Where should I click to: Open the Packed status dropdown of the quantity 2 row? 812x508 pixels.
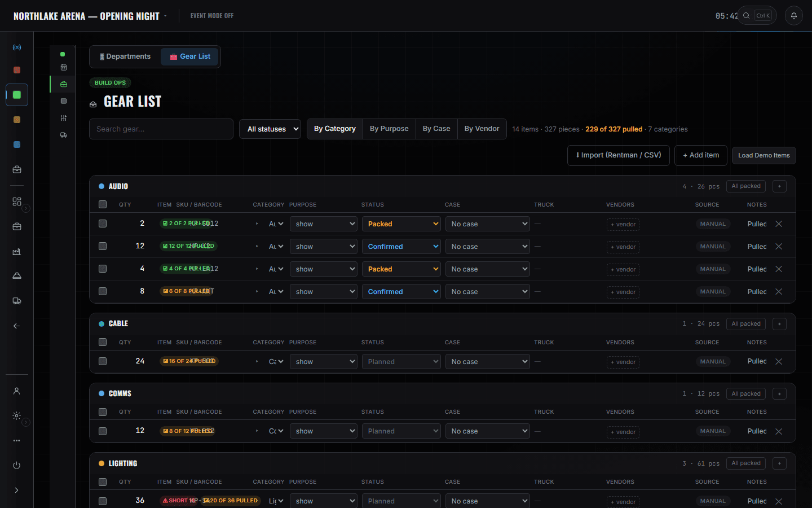(401, 224)
